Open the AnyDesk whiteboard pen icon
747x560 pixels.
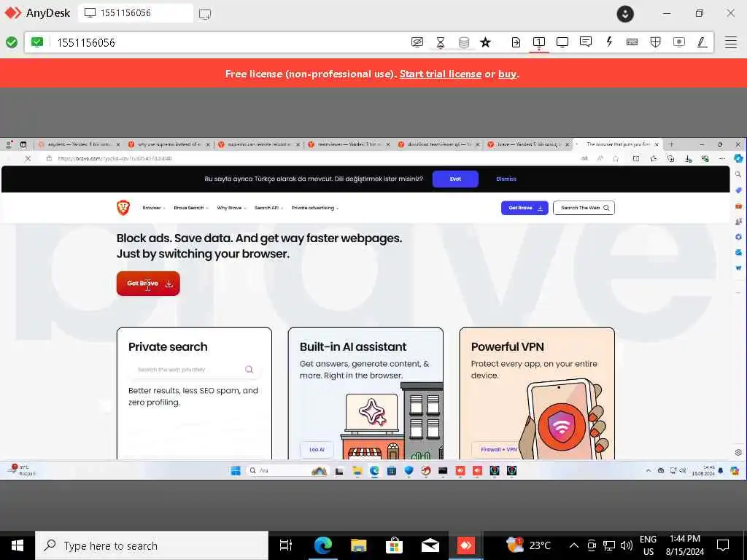click(x=702, y=42)
